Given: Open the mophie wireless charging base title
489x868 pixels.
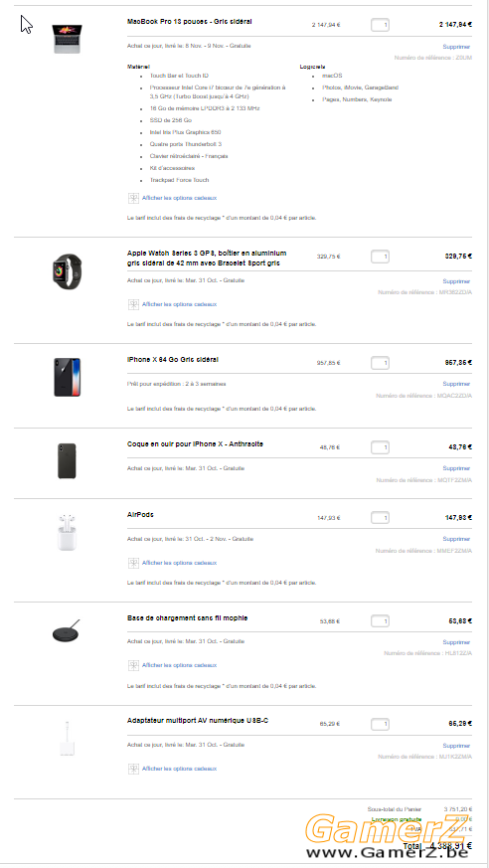Looking at the screenshot, I should click(188, 617).
